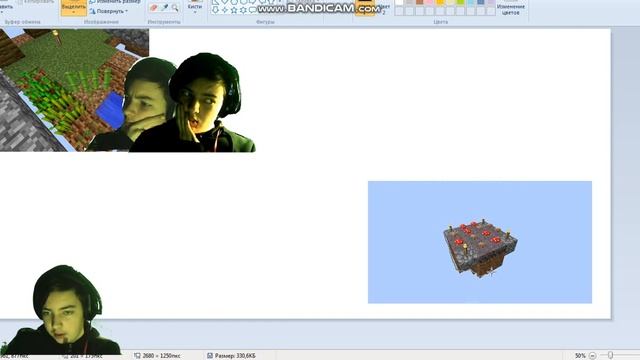Choose the gold yellow palette swatch
This screenshot has height=360, width=640.
pyautogui.click(x=440, y=2)
